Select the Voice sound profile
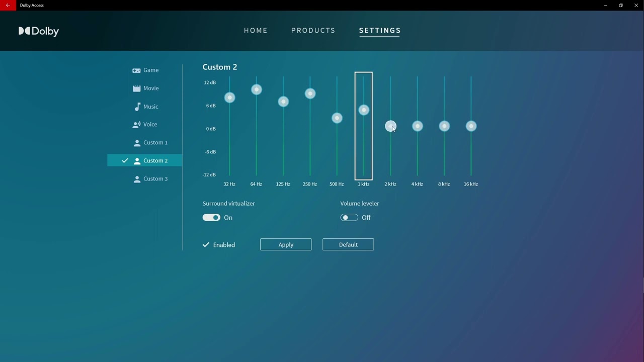 tap(145, 125)
